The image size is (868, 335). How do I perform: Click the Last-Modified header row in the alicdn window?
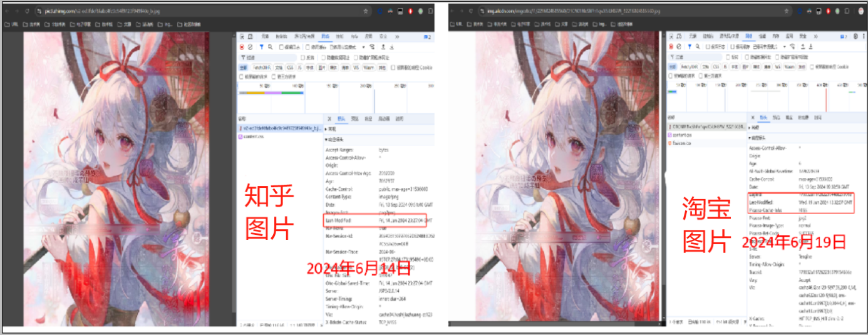click(x=801, y=203)
